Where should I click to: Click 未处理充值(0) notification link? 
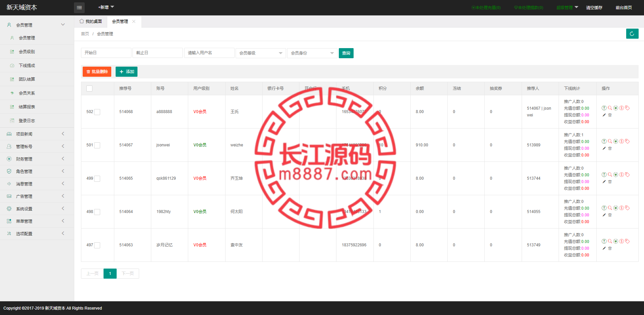pyautogui.click(x=486, y=7)
